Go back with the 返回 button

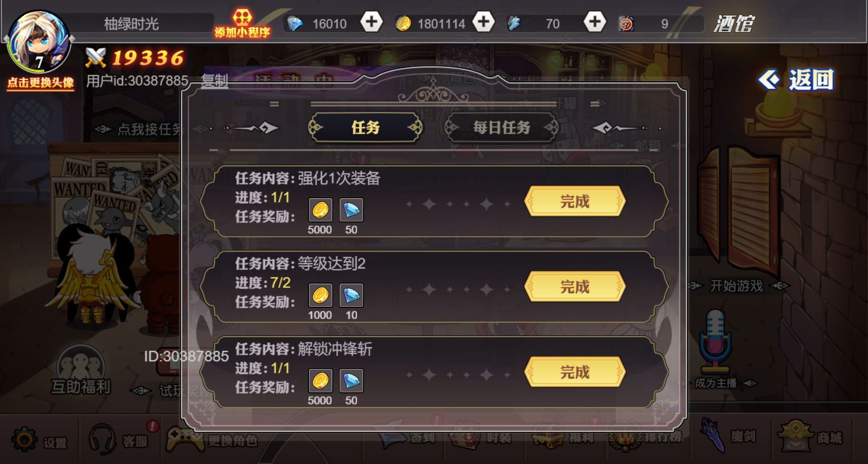(796, 80)
